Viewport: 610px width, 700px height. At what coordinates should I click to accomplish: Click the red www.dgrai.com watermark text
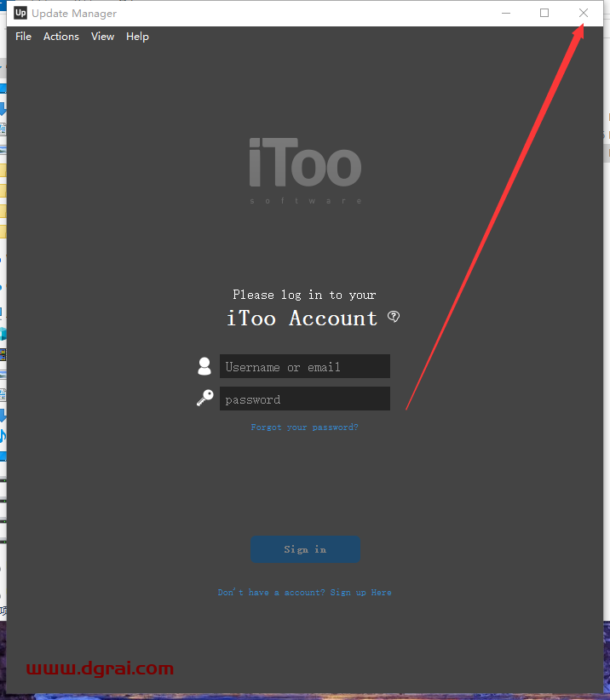point(100,668)
